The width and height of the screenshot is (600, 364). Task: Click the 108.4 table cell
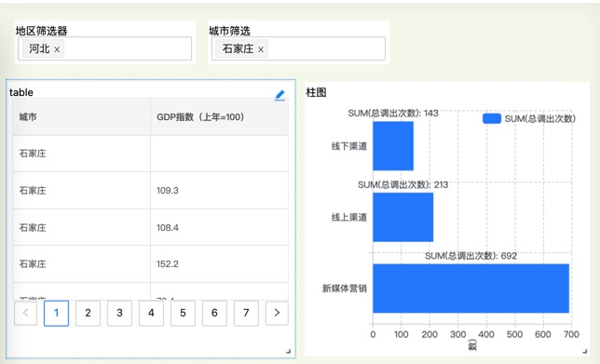pyautogui.click(x=219, y=227)
